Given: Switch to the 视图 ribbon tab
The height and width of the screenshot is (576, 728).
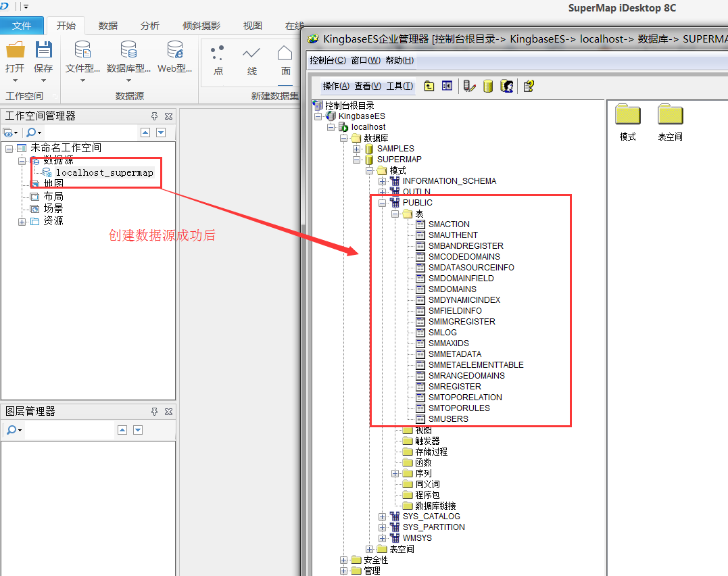Looking at the screenshot, I should click(x=253, y=26).
